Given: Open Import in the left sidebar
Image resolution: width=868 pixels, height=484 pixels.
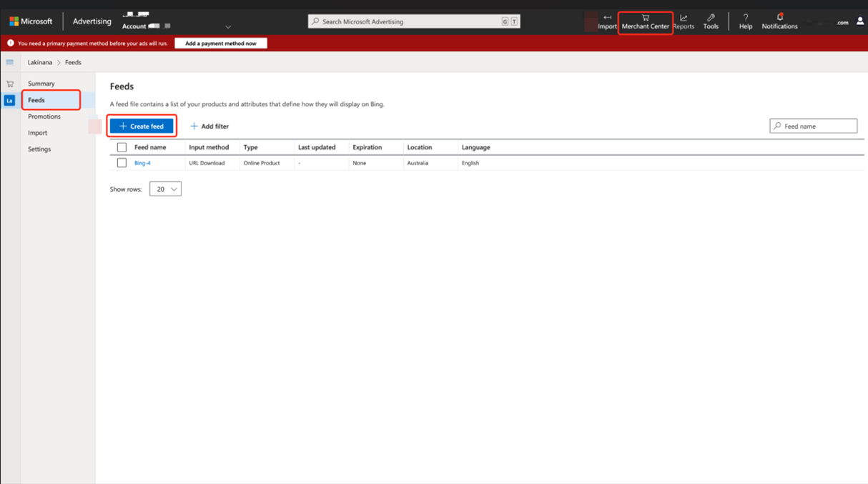Looking at the screenshot, I should (38, 133).
